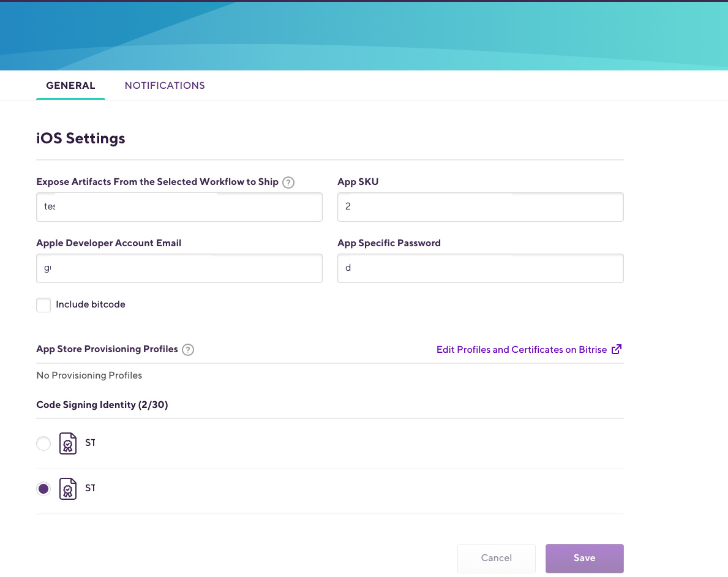Cancel the settings changes

pyautogui.click(x=497, y=558)
